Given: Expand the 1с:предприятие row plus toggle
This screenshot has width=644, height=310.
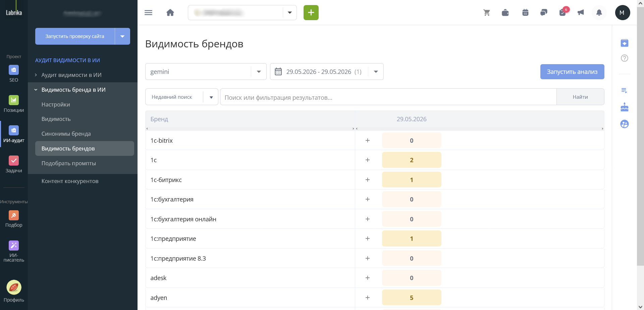Looking at the screenshot, I should point(368,238).
